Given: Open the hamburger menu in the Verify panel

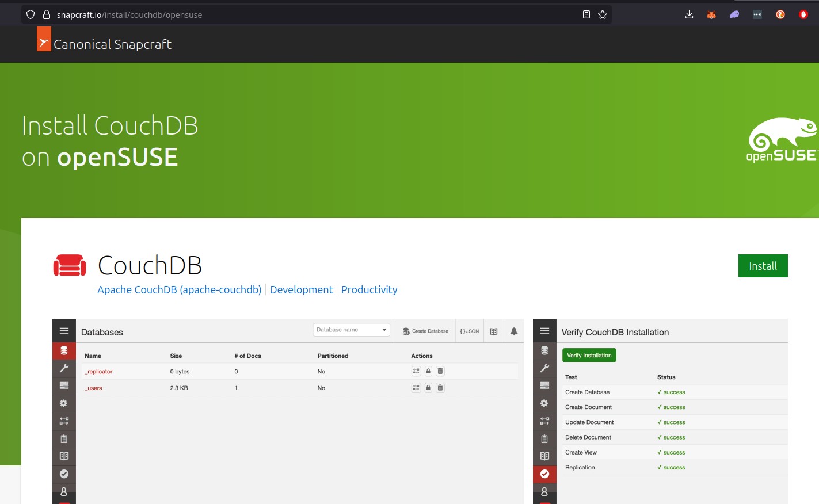Looking at the screenshot, I should coord(544,330).
